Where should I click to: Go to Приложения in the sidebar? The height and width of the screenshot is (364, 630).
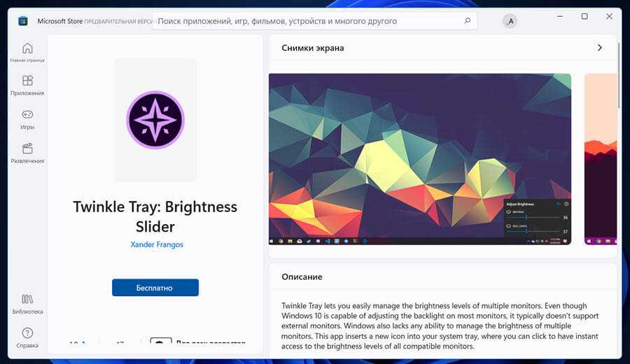27,82
